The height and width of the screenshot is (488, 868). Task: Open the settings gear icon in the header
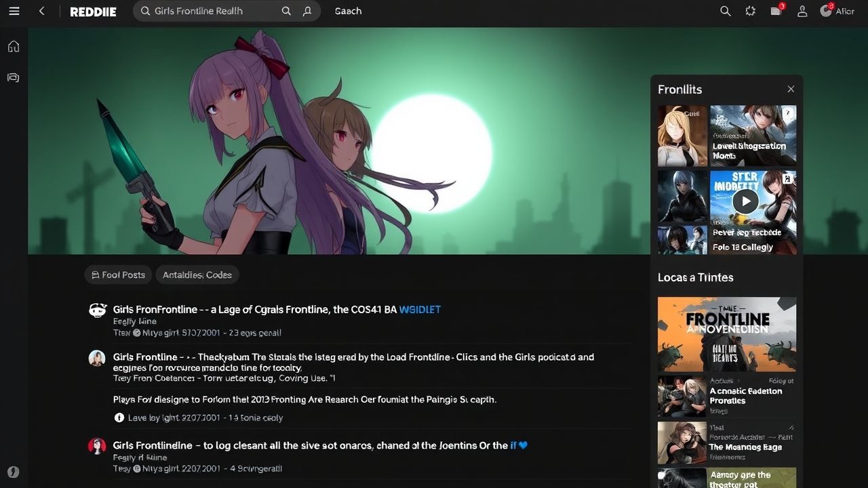pos(750,12)
